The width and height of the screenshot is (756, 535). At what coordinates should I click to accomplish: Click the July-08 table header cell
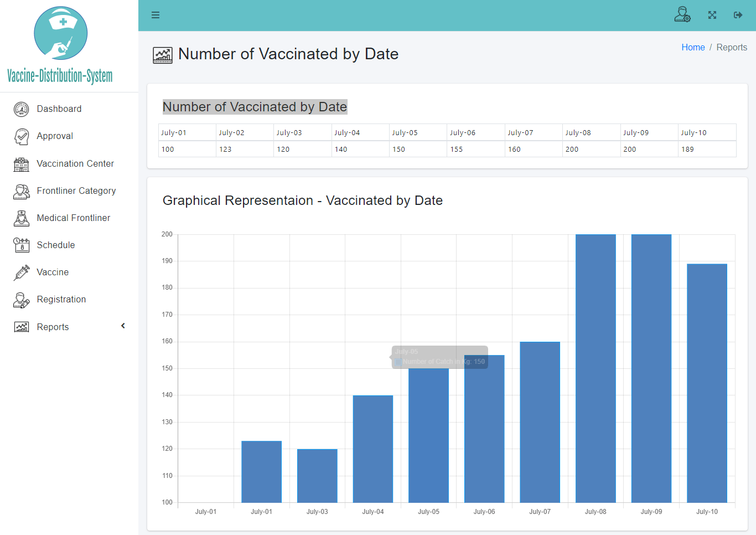[592, 132]
